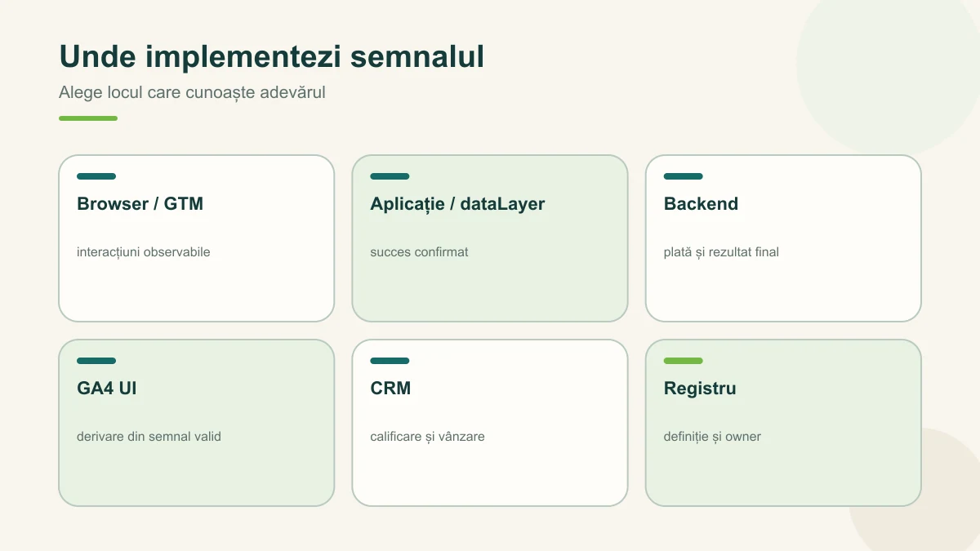The height and width of the screenshot is (551, 980).
Task: Select the Browser / GTM card title
Action: (140, 204)
